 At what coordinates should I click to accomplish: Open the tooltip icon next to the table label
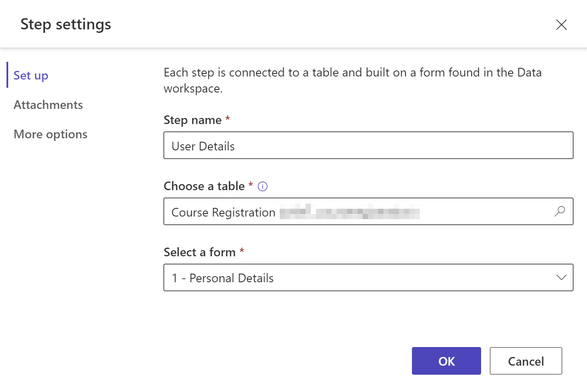pyautogui.click(x=262, y=186)
